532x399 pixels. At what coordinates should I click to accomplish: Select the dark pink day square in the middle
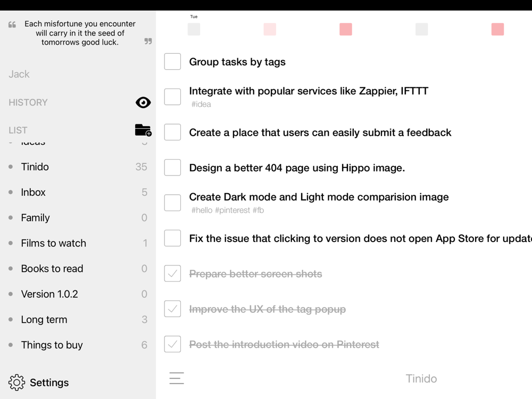346,29
